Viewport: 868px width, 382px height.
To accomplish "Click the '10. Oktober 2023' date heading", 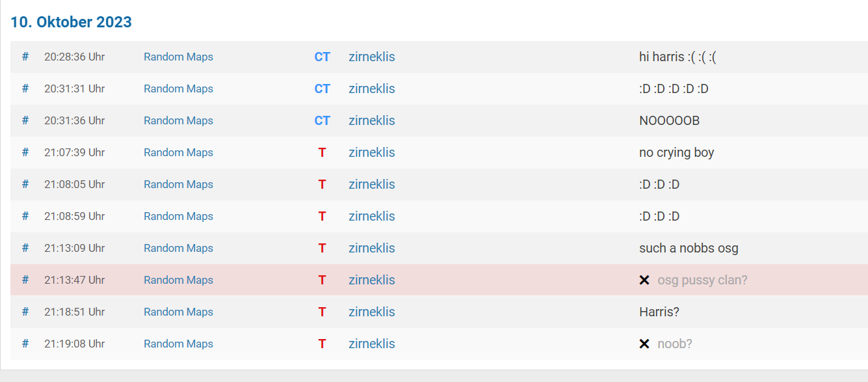I will click(71, 22).
